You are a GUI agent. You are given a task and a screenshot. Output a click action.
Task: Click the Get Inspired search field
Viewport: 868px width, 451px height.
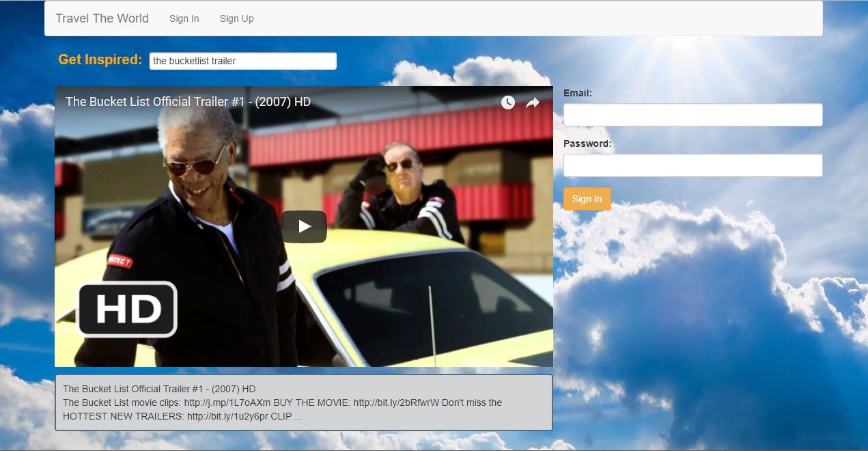(x=243, y=61)
